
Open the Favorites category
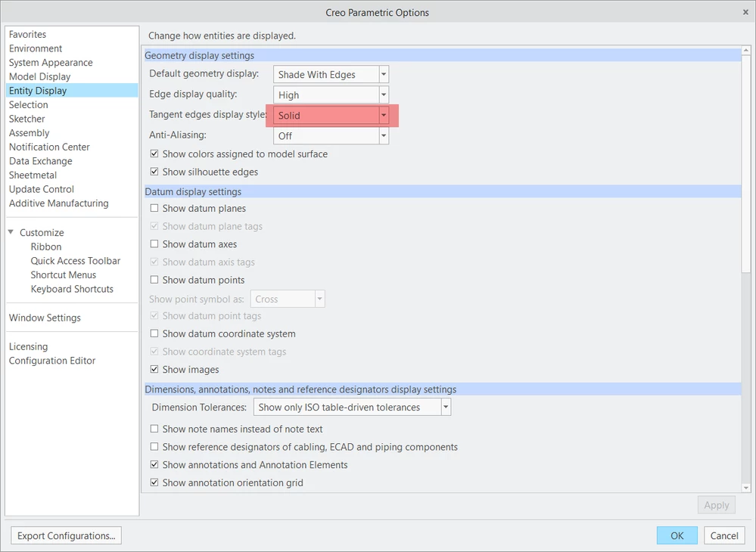point(27,34)
